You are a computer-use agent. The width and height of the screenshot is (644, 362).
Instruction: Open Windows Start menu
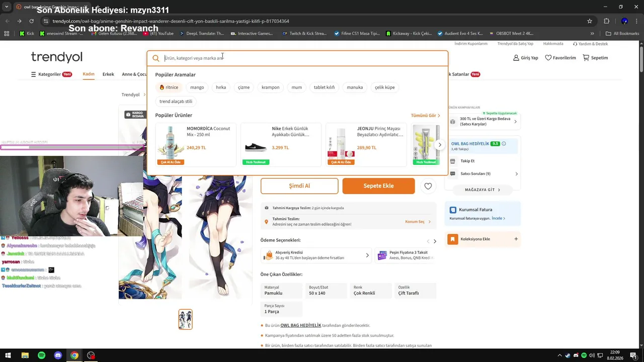tap(8, 355)
